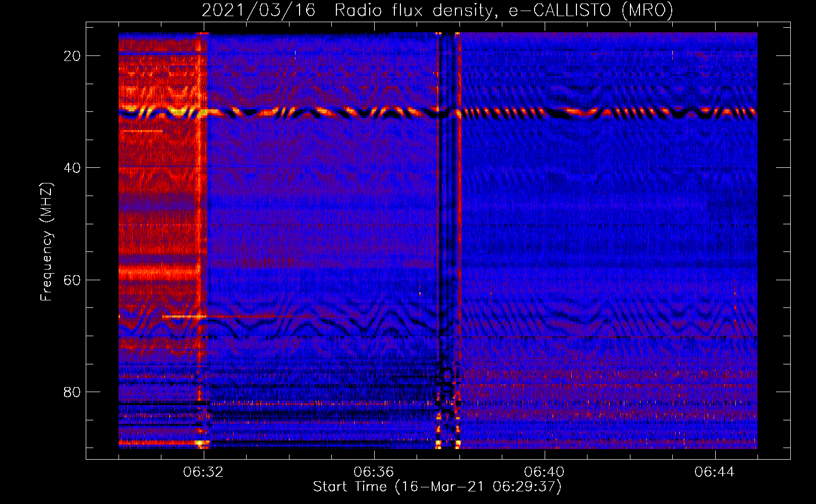Click the 'Start Time (16-Mar-21 06:29:37)' axis label
The width and height of the screenshot is (816, 504).
coord(437,487)
